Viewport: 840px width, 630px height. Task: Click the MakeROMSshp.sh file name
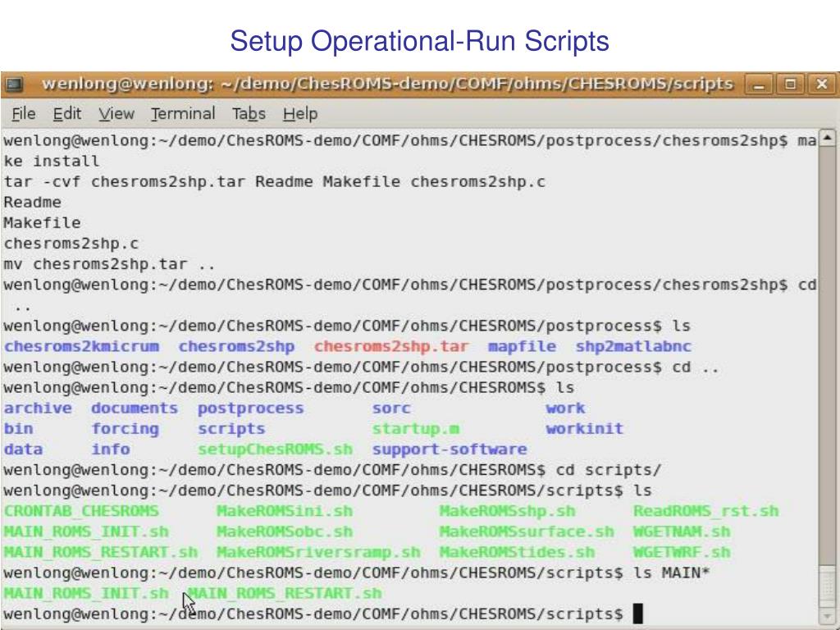click(507, 511)
